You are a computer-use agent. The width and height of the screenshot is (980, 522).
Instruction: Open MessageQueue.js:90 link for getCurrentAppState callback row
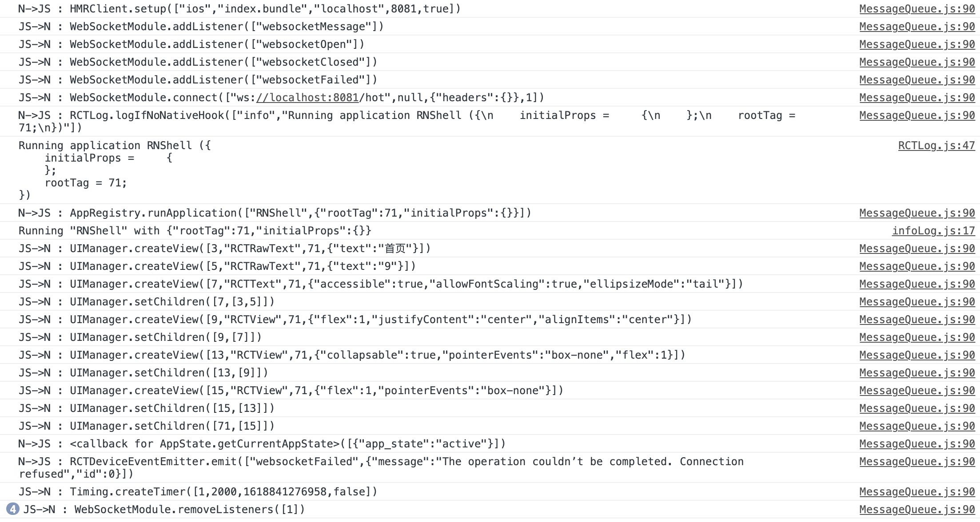point(917,444)
